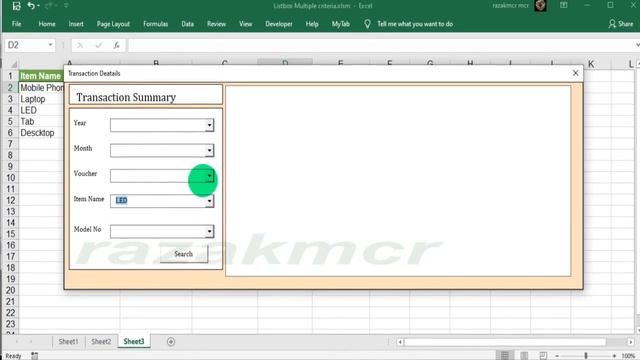The width and height of the screenshot is (640, 360).
Task: Switch to the Data tab
Action: tap(187, 24)
